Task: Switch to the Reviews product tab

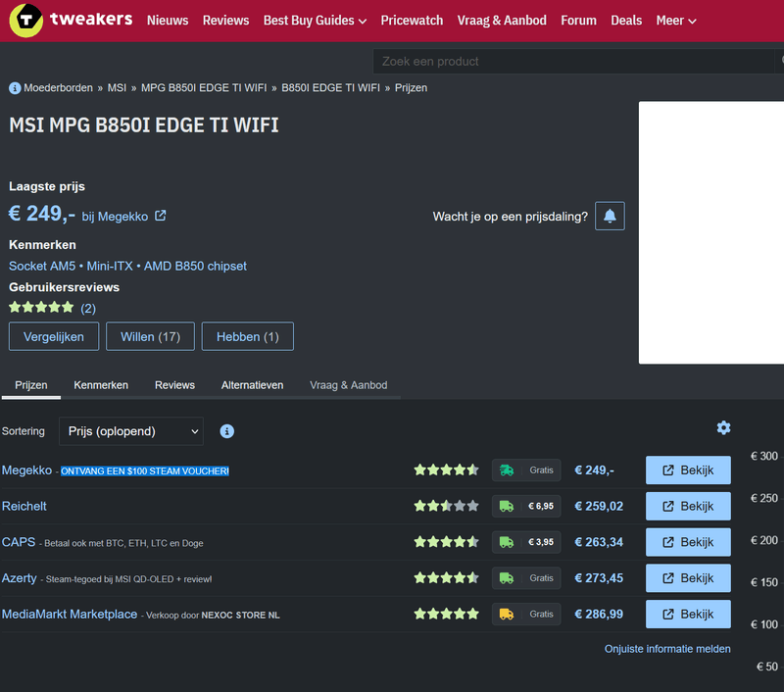Action: [x=174, y=385]
